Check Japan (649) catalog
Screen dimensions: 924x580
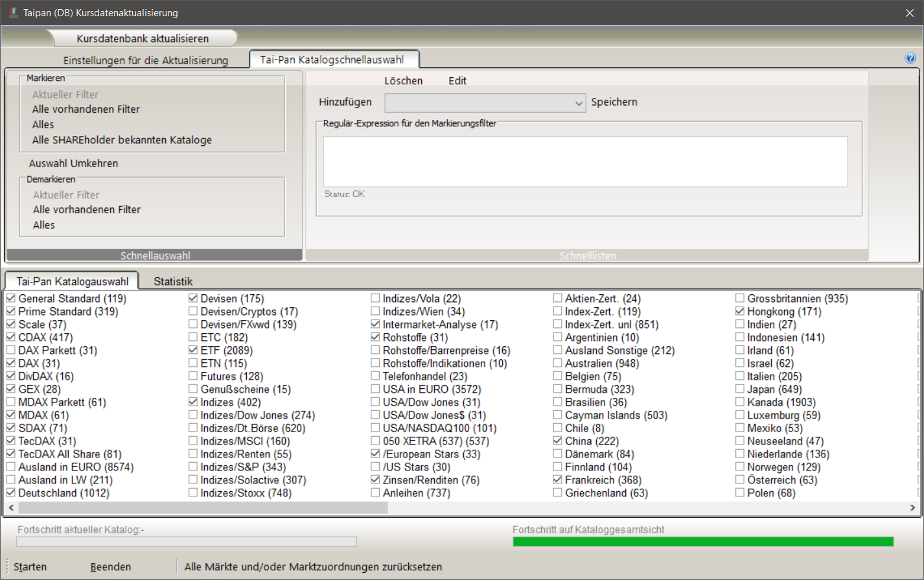(740, 389)
